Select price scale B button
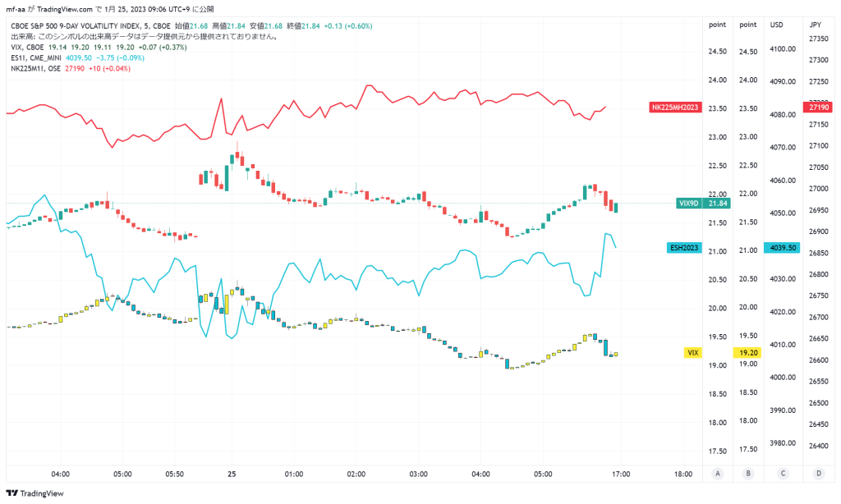Image resolution: width=841 pixels, height=504 pixels. point(748,474)
